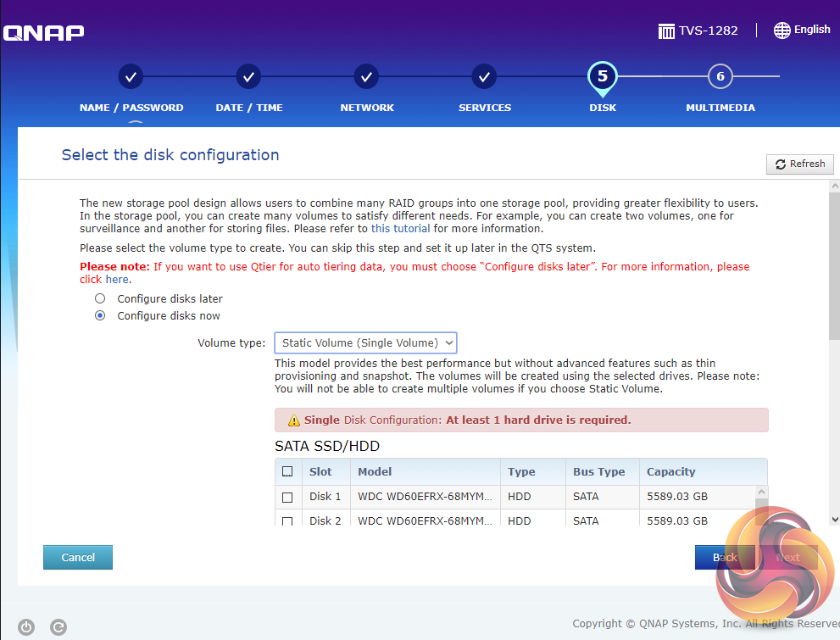The image size is (840, 640).
Task: Click the page scrollbar down arrow
Action: 835,519
